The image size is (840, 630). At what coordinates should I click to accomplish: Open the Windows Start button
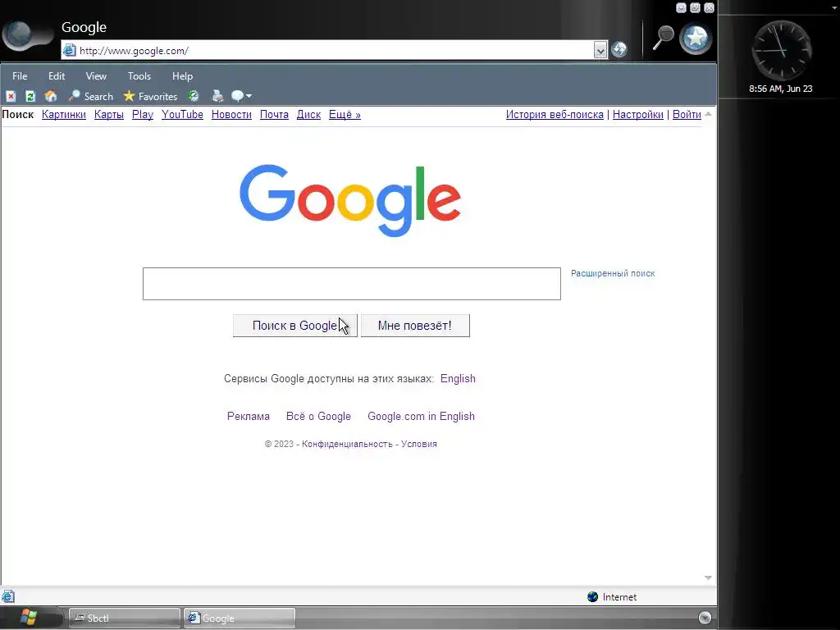click(x=30, y=618)
